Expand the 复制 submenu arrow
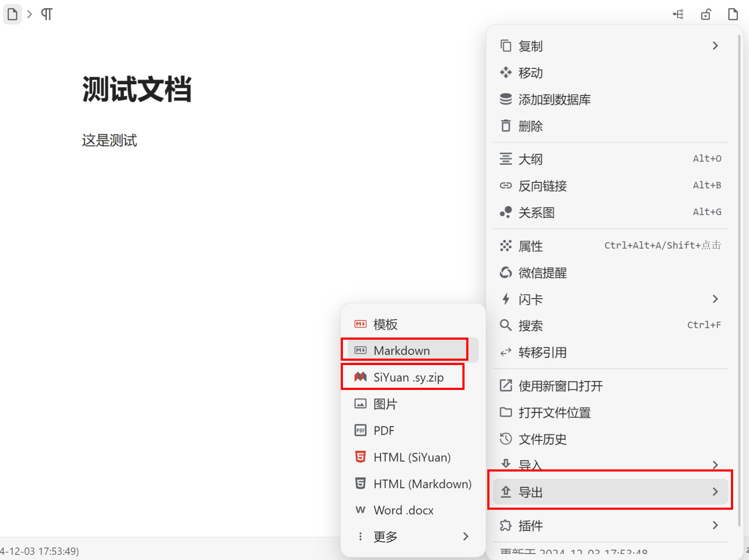The height and width of the screenshot is (560, 749). click(x=715, y=46)
